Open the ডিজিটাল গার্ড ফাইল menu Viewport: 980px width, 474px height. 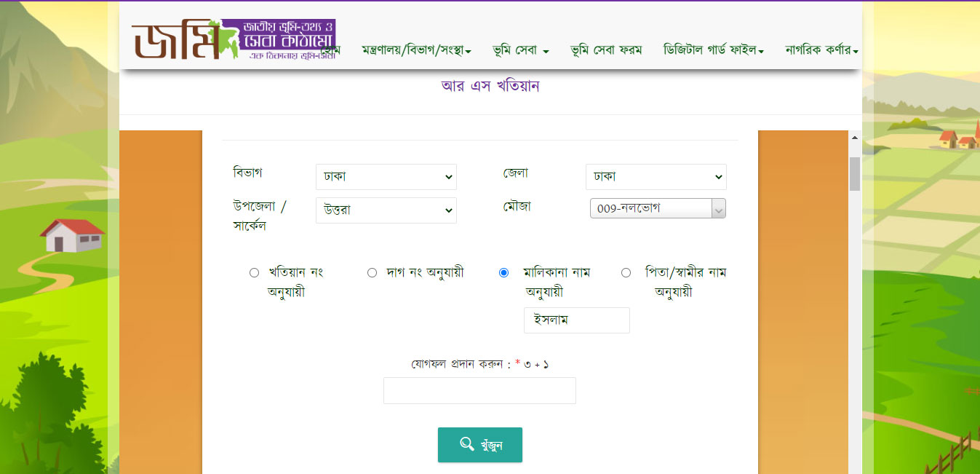pyautogui.click(x=713, y=50)
